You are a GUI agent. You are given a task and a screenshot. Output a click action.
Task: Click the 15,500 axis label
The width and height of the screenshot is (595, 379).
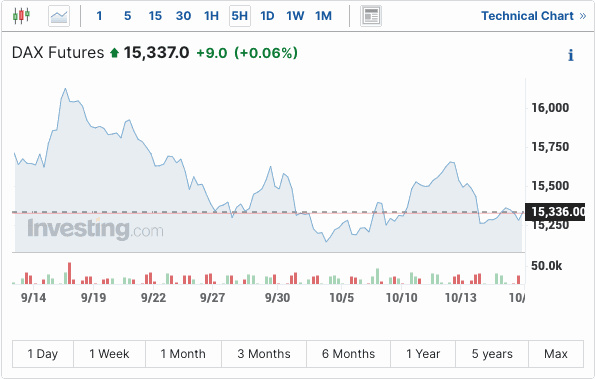pos(550,186)
